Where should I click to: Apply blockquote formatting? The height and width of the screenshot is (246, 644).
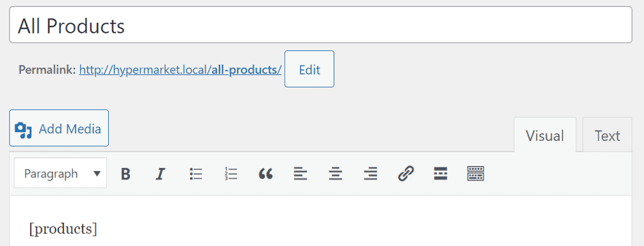point(266,174)
